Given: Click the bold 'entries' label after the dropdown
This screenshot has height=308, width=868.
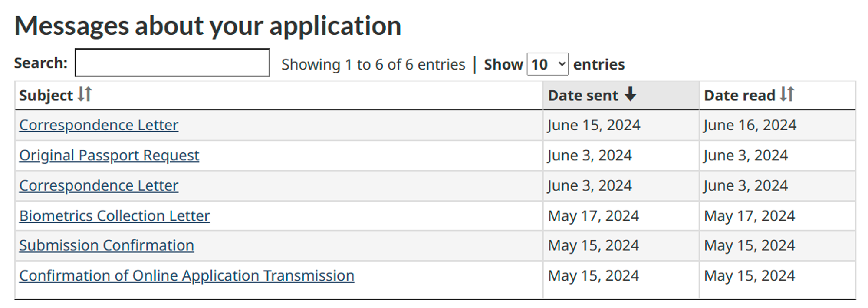Looking at the screenshot, I should coord(599,65).
